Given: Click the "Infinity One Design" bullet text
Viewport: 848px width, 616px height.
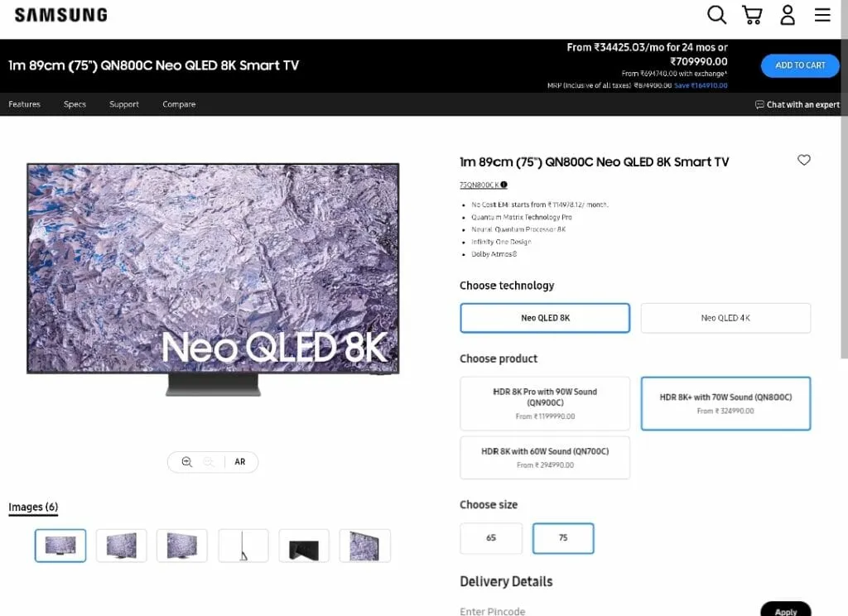Looking at the screenshot, I should (x=501, y=242).
